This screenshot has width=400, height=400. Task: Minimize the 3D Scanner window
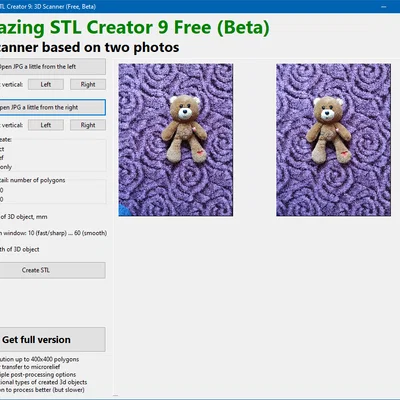(x=384, y=7)
